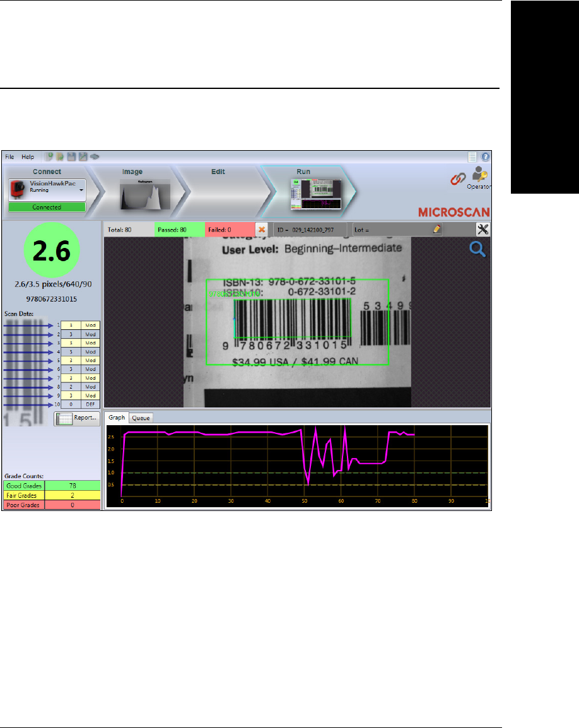Click the Poor Grades red row label
Image resolution: width=579 pixels, height=728 pixels.
(x=24, y=505)
